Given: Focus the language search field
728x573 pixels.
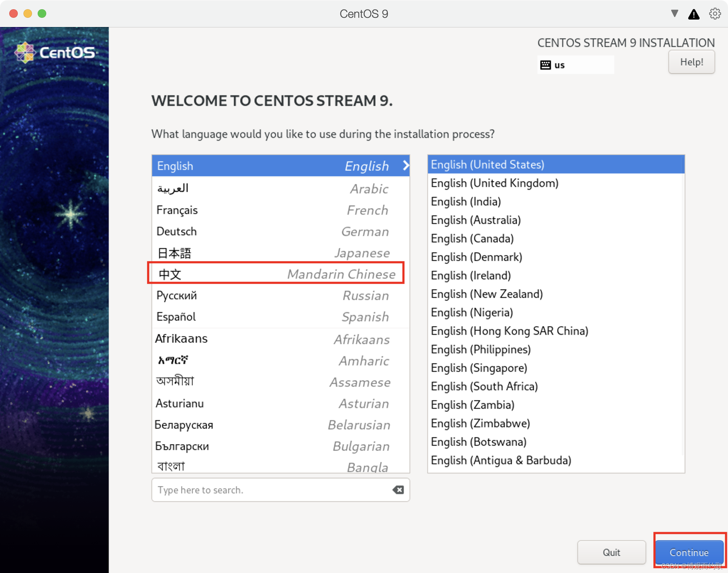Looking at the screenshot, I should [x=280, y=490].
